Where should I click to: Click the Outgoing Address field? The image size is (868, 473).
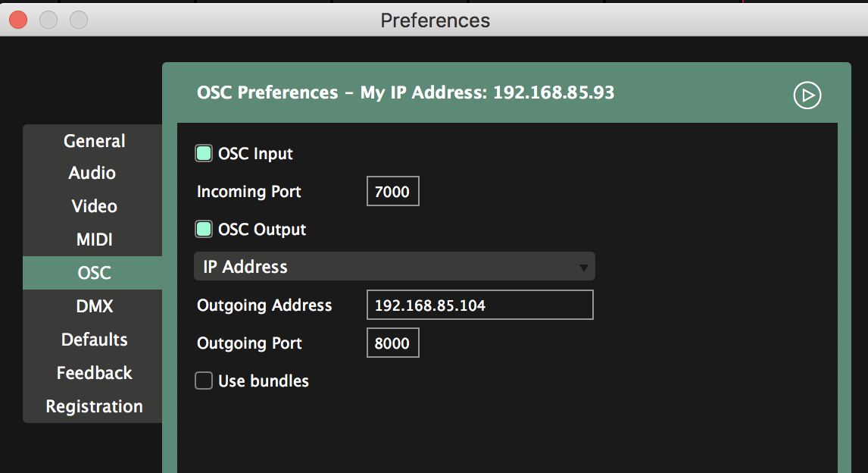479,305
